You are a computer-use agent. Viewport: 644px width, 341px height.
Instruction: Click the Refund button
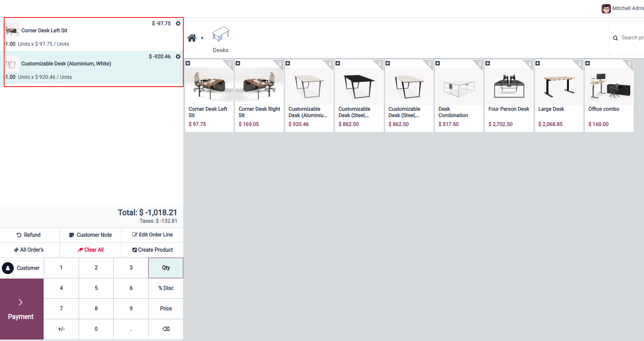tap(30, 235)
